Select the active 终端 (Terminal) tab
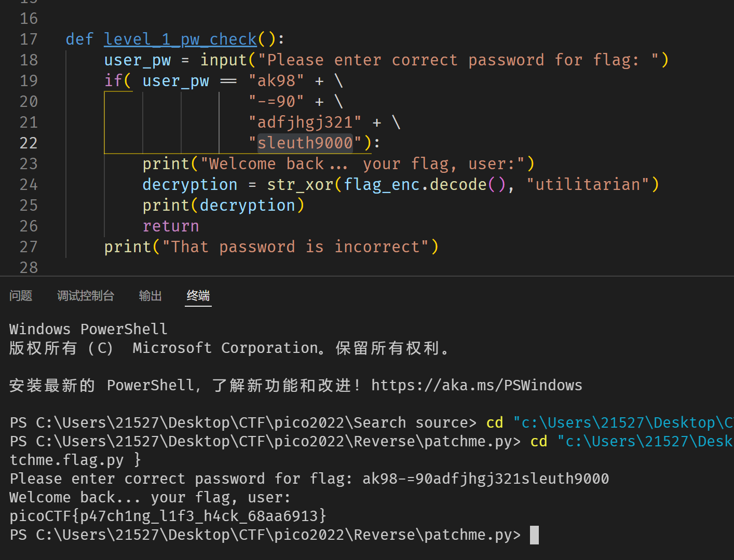 coord(198,296)
